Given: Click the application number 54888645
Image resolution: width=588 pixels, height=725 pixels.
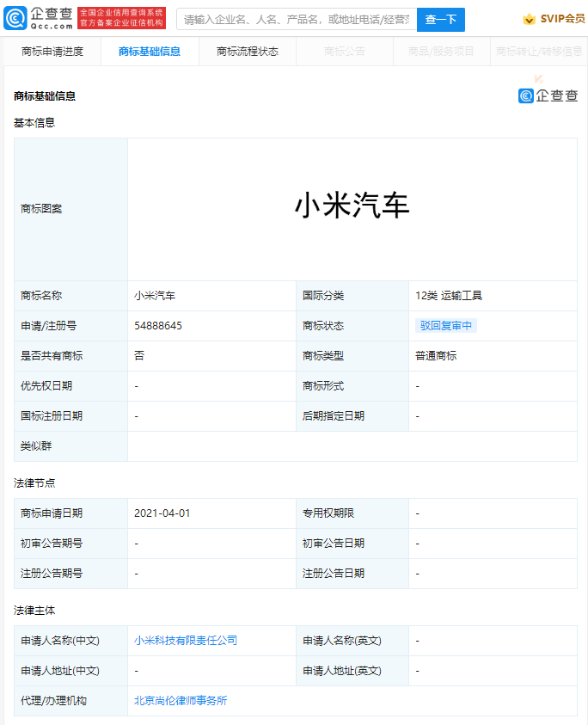Looking at the screenshot, I should 158,326.
